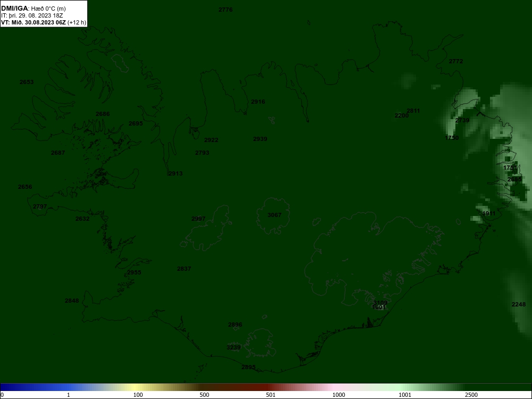532x399 pixels.
Task: Select the 2955 value
Action: tap(134, 272)
